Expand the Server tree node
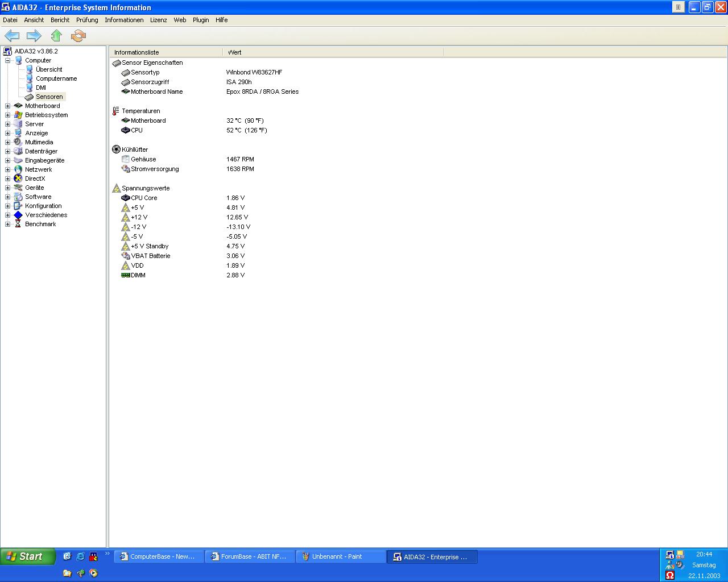Screen dimensions: 728x582 pyautogui.click(x=8, y=124)
